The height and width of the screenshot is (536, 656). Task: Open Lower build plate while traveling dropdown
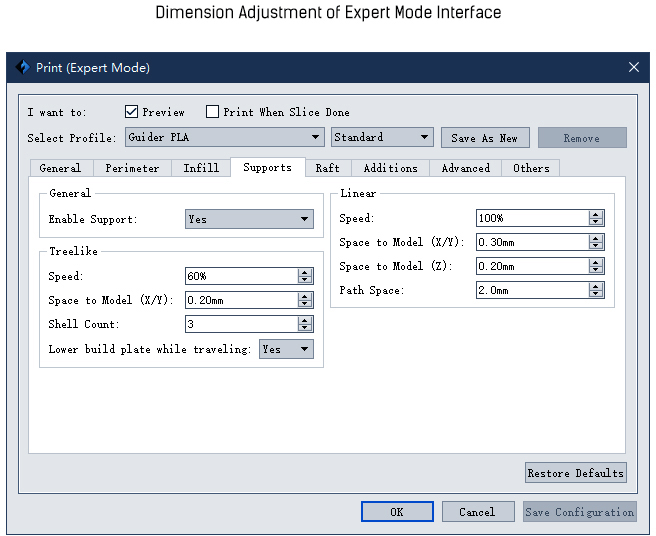click(x=287, y=349)
